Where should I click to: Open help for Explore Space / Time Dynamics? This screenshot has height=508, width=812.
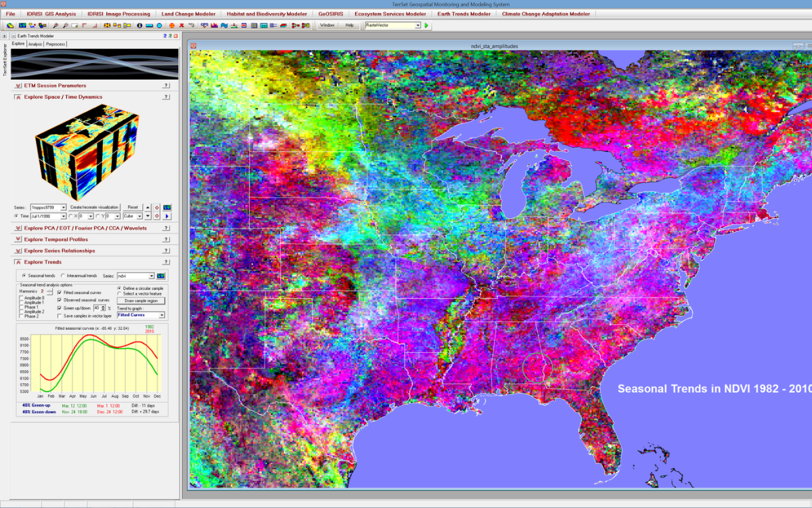tap(166, 97)
